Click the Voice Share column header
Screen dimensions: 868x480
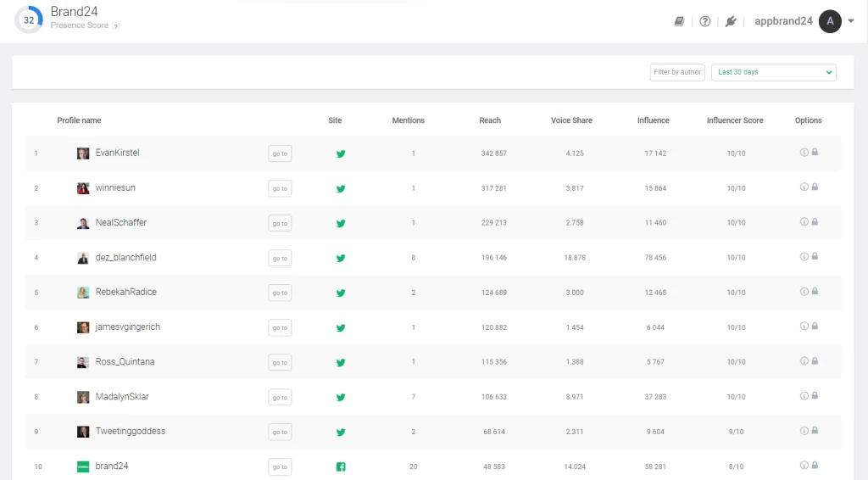coord(571,120)
